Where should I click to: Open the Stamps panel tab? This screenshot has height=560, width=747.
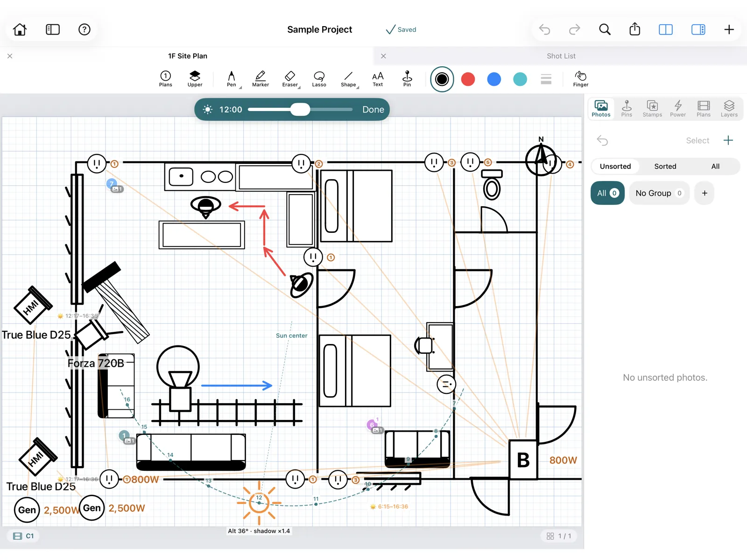coord(652,108)
